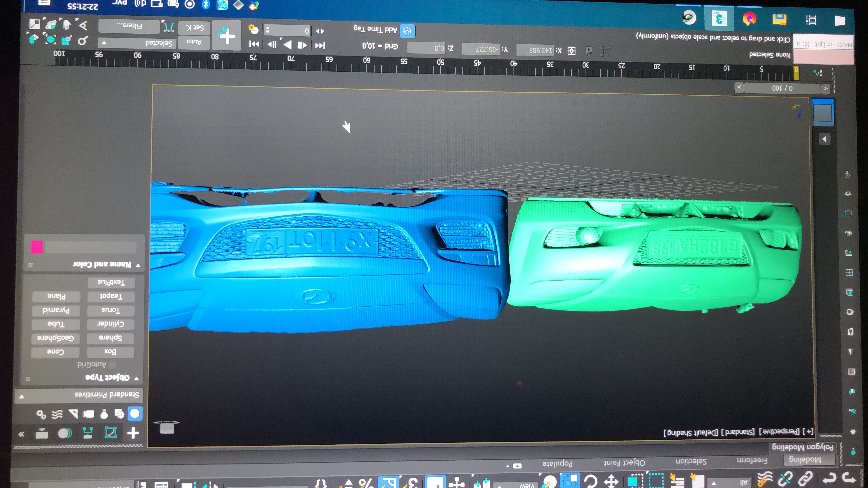The height and width of the screenshot is (488, 868).
Task: Click the 0 / 100 time slider
Action: pyautogui.click(x=782, y=88)
